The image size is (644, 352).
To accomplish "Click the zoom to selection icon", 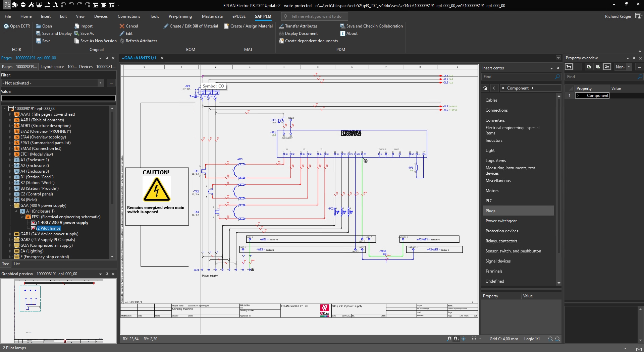I will pos(551,339).
